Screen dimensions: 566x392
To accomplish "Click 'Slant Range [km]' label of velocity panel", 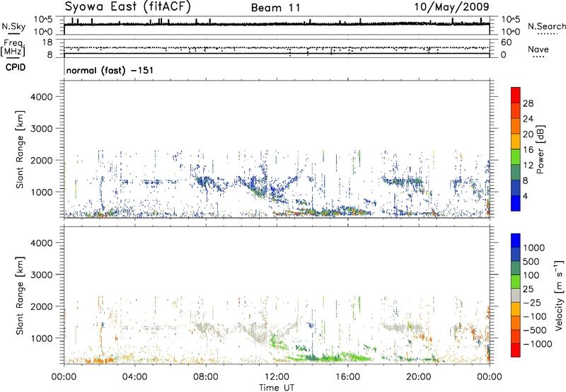I will [20, 296].
